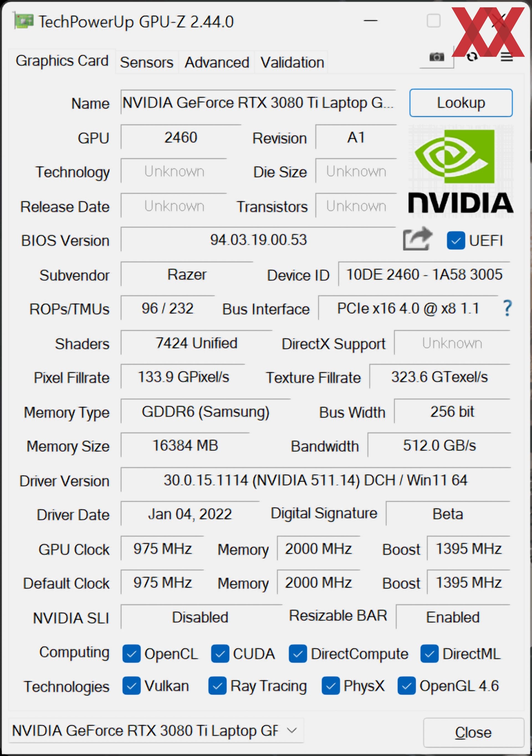The width and height of the screenshot is (532, 756).
Task: Click the screenshot camera icon
Action: (x=436, y=57)
